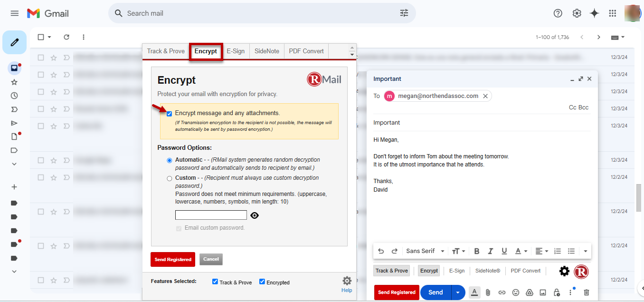
Task: Uncheck the Encrypted feature selected
Action: pyautogui.click(x=262, y=282)
